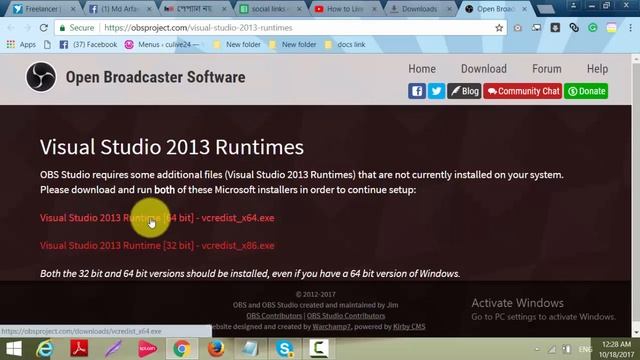Open Skype from the taskbar
Image resolution: width=640 pixels, height=360 pixels.
[x=284, y=349]
